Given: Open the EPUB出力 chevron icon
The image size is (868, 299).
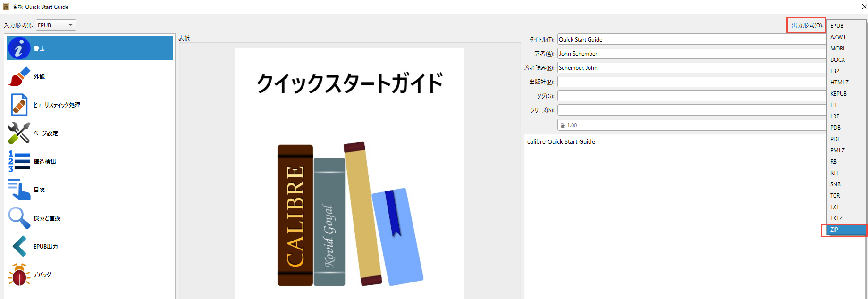Looking at the screenshot, I should click(19, 246).
